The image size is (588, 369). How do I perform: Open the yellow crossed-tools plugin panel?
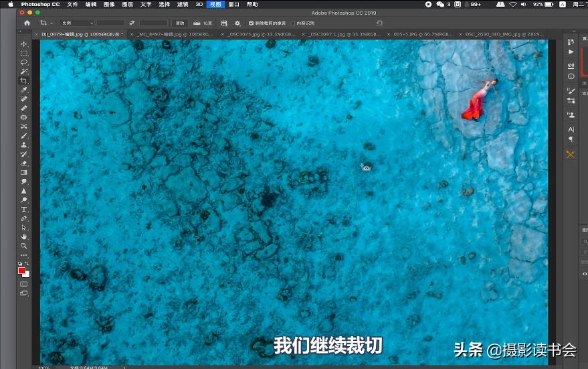pos(571,154)
